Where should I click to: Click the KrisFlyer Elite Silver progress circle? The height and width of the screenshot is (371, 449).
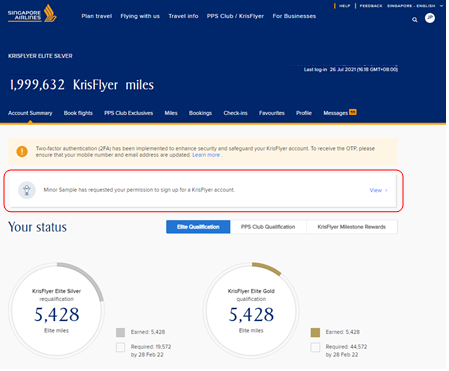point(56,310)
